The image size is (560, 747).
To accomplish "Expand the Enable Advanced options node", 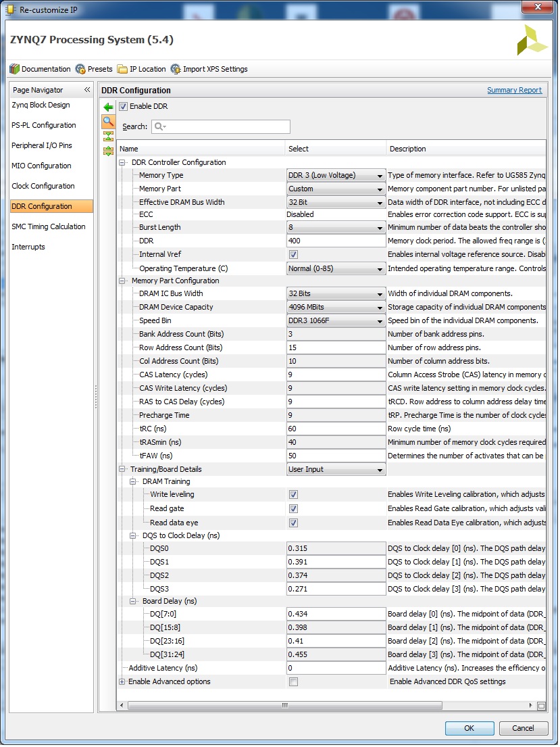I will [x=122, y=682].
